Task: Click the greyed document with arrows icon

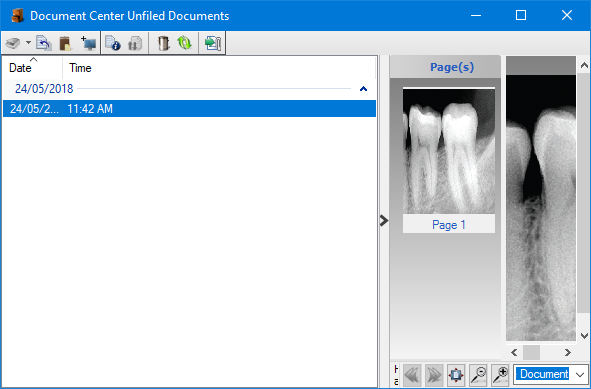Action: [x=135, y=43]
